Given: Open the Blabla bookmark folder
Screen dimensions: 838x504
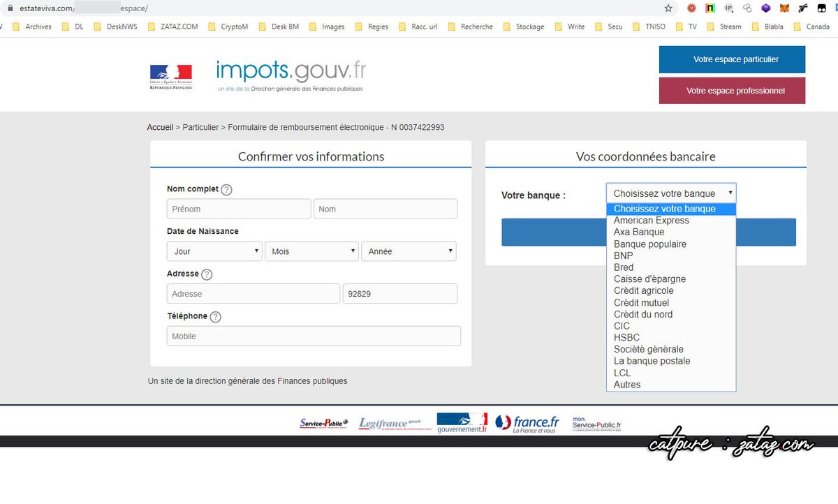Looking at the screenshot, I should coord(767,27).
